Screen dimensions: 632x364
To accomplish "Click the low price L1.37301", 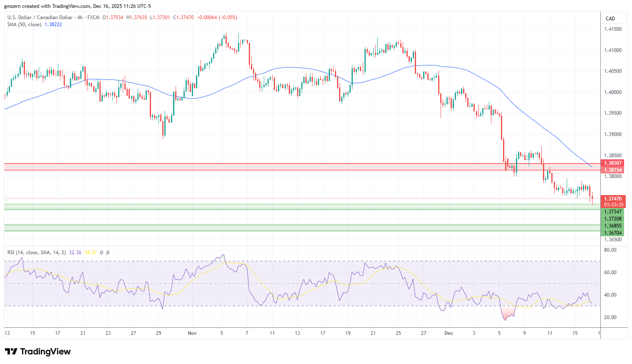I will 160,17.
